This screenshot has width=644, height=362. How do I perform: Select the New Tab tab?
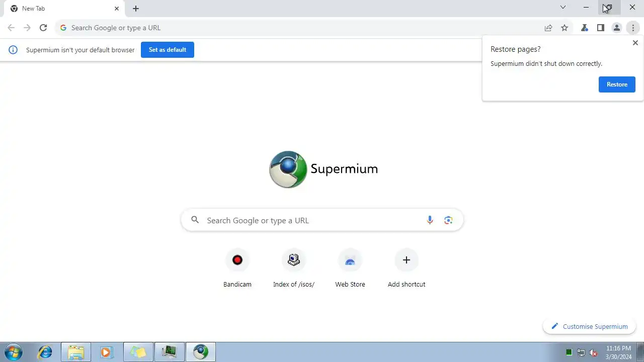pos(64,9)
